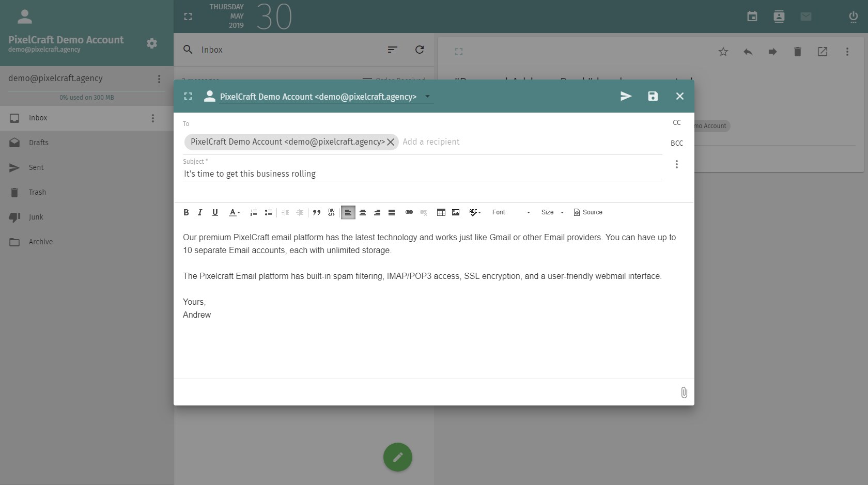
Task: Attach a file using the paperclip icon
Action: point(684,393)
